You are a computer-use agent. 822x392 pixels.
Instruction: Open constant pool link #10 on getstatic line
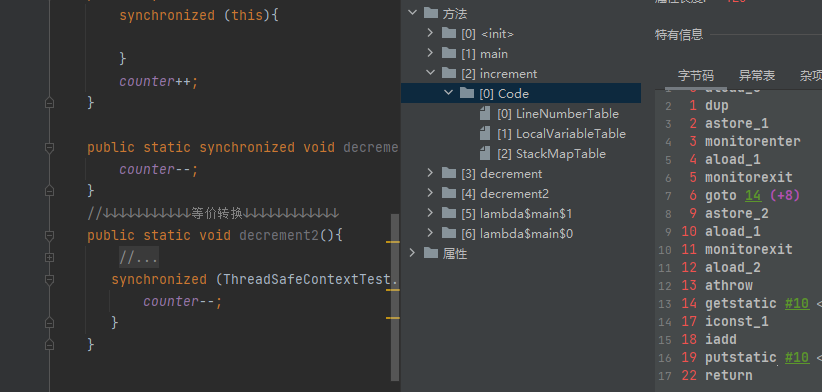(797, 303)
